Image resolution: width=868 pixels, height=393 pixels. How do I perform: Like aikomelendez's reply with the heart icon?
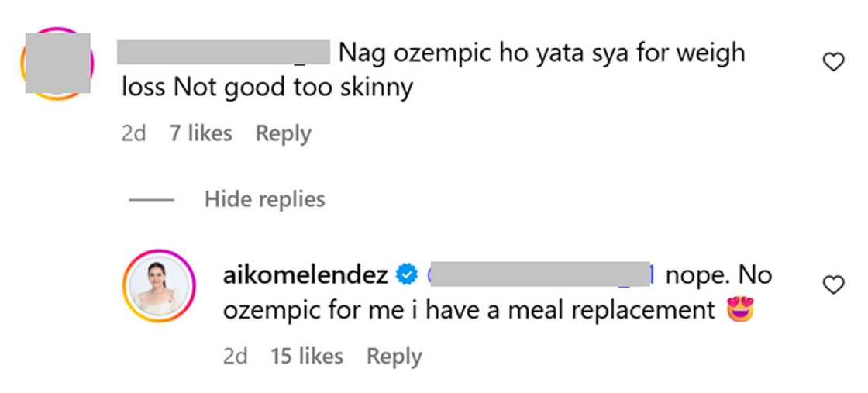833,286
